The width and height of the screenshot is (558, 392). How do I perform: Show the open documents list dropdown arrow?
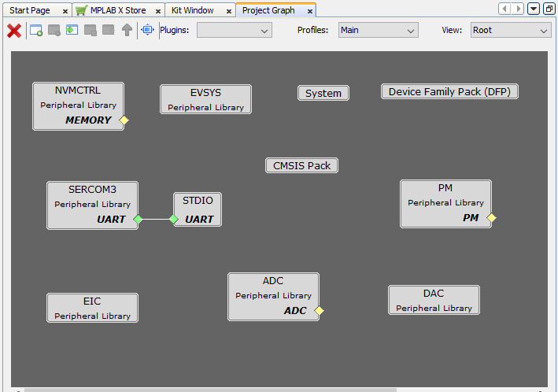point(534,9)
